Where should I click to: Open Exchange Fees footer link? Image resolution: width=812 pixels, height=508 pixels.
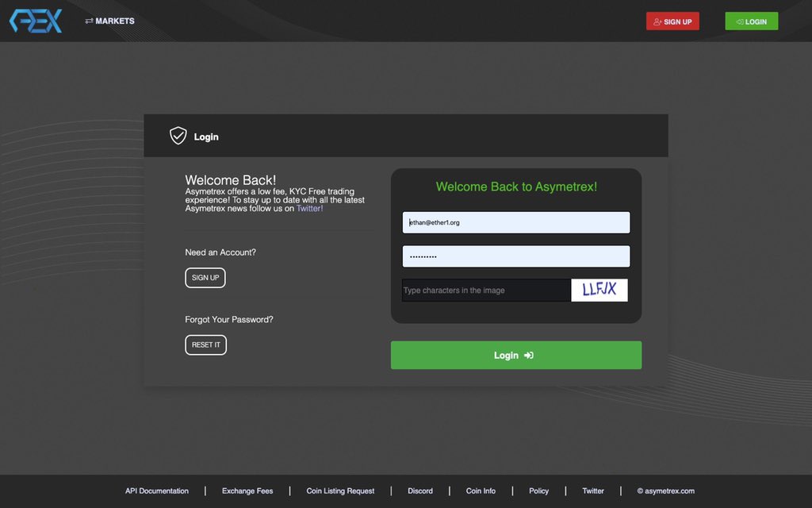coord(247,491)
